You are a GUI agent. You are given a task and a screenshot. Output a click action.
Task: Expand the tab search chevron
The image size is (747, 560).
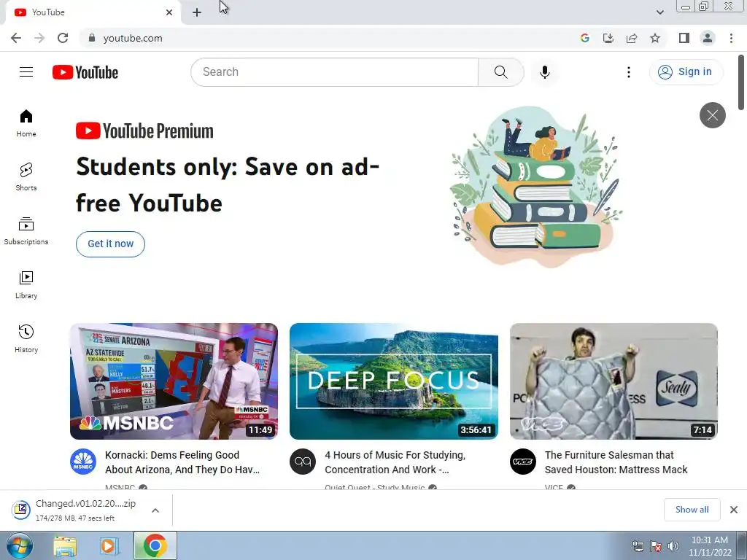click(659, 12)
